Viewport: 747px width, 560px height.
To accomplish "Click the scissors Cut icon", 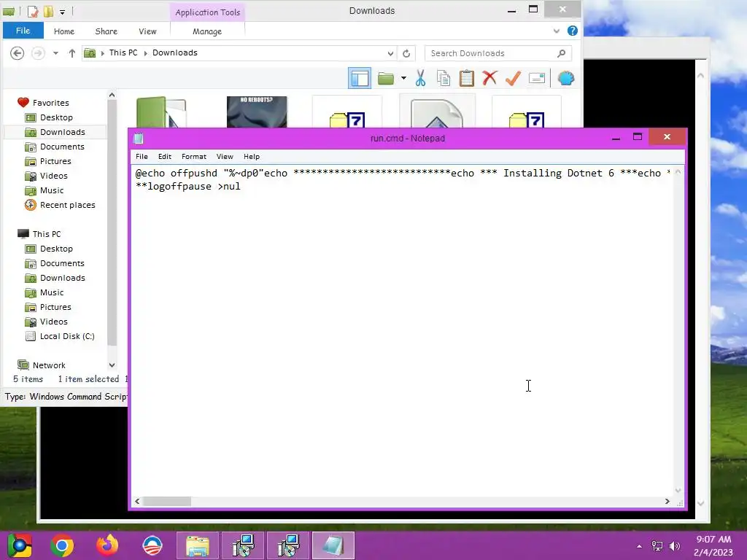I will tap(420, 78).
